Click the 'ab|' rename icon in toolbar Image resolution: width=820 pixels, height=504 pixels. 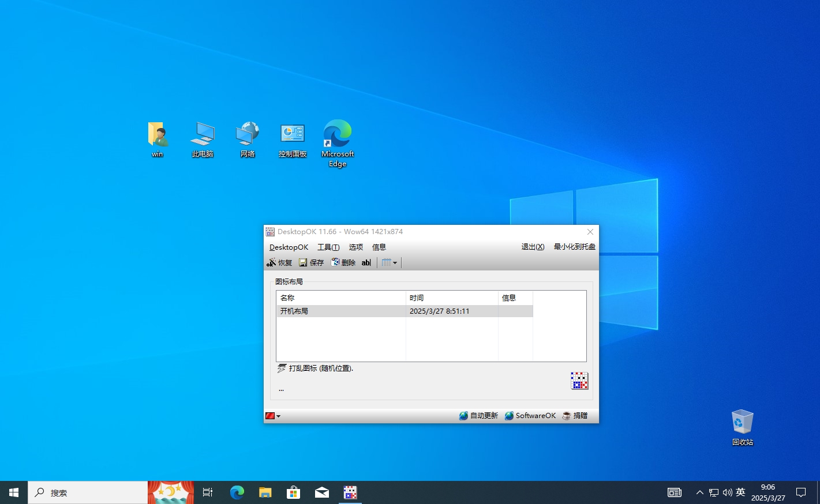[366, 262]
